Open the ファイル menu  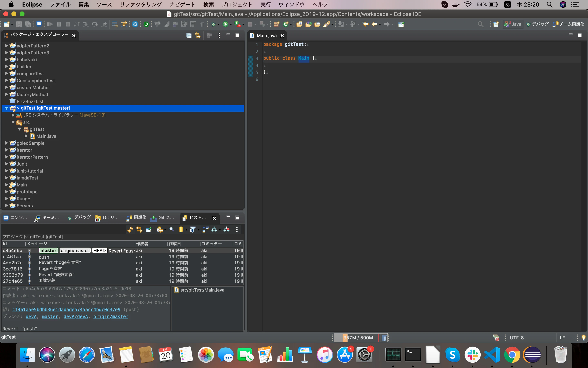point(60,4)
